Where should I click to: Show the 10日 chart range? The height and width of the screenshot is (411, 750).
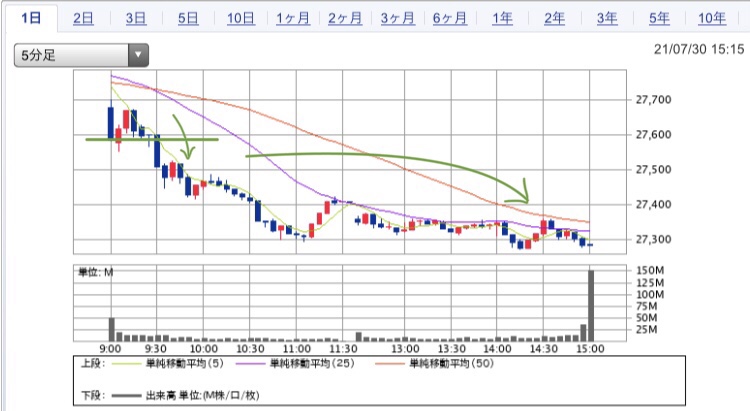pyautogui.click(x=241, y=19)
